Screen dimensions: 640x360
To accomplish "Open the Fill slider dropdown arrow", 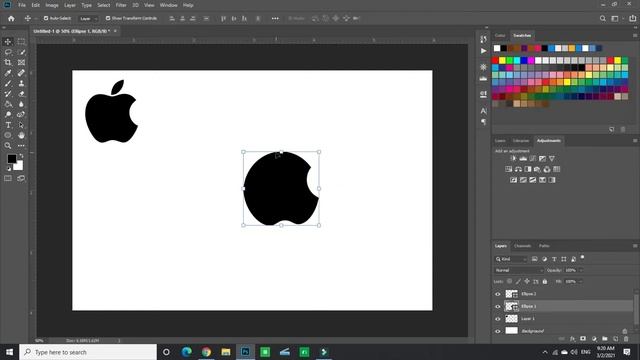I will [581, 281].
